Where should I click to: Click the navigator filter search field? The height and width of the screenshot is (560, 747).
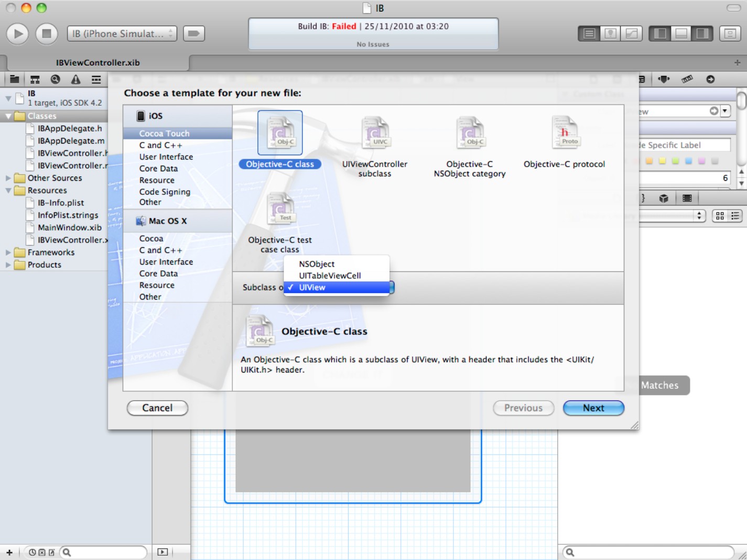(x=104, y=552)
